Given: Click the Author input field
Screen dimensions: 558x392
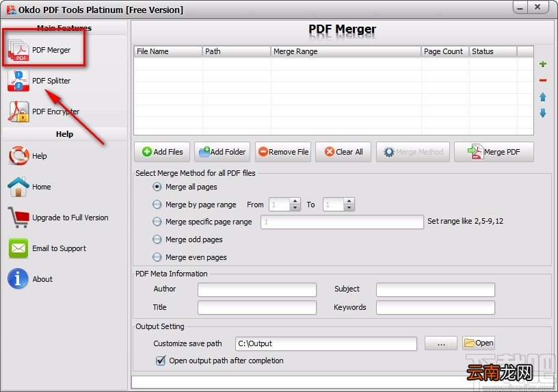Looking at the screenshot, I should (257, 289).
